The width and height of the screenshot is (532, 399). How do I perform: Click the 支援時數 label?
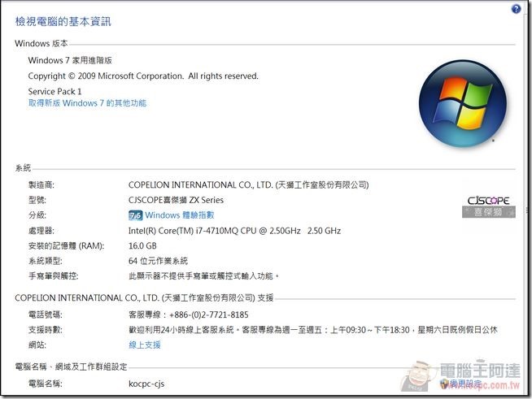pos(45,330)
